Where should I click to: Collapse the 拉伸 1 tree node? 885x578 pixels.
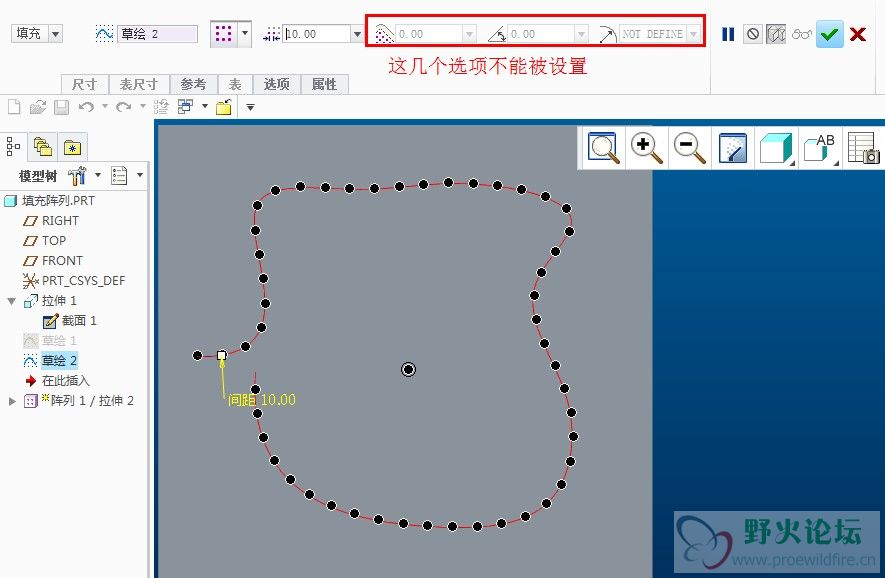point(11,301)
